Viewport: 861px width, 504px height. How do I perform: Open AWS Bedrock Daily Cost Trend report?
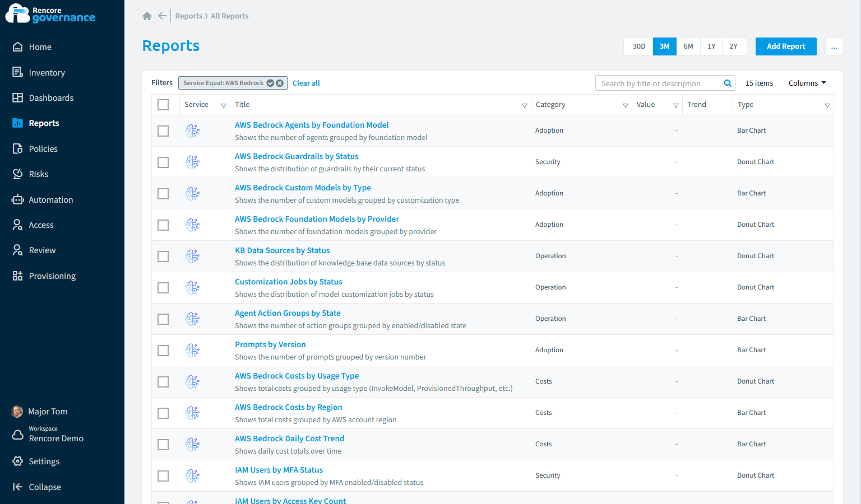click(289, 438)
